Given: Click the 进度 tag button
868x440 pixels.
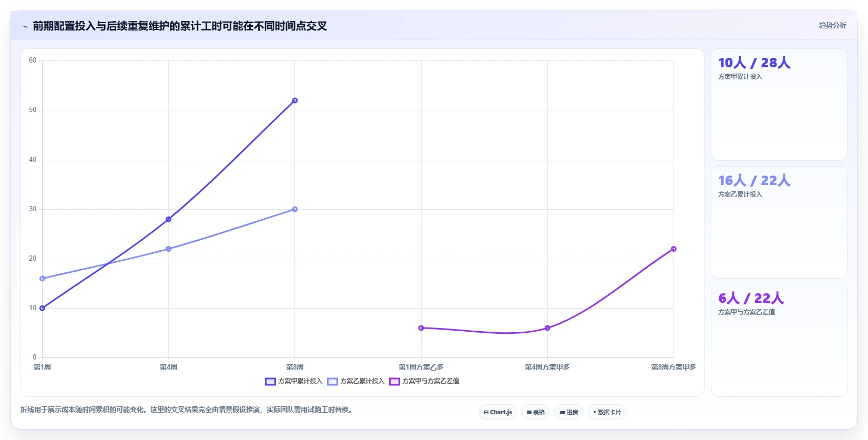Looking at the screenshot, I should coord(569,412).
